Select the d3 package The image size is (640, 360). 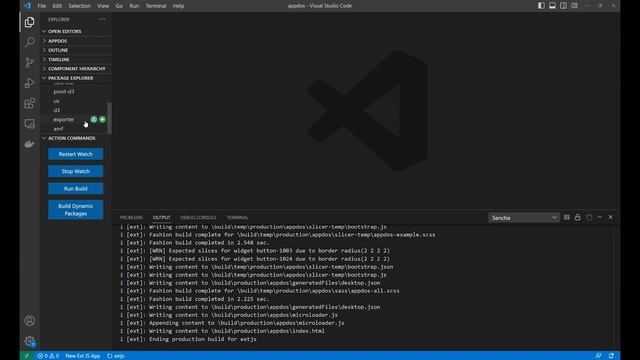point(56,110)
